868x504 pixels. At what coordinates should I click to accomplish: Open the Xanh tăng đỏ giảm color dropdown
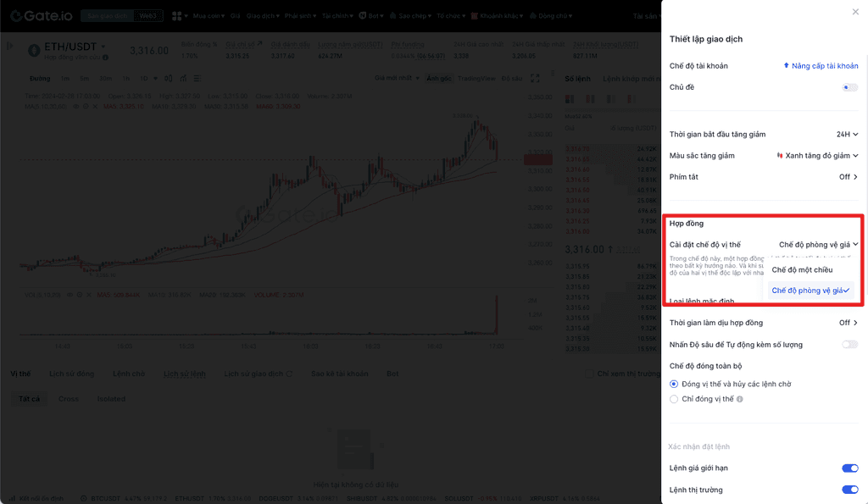pyautogui.click(x=818, y=156)
